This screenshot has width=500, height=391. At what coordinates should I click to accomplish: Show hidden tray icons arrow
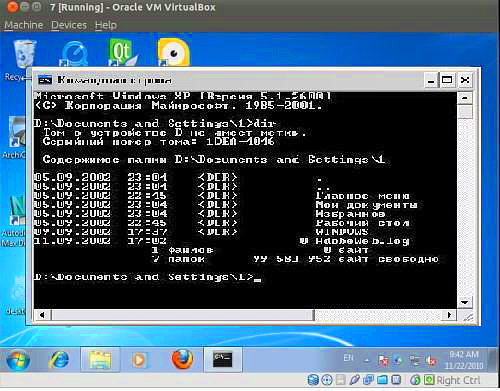[367, 361]
